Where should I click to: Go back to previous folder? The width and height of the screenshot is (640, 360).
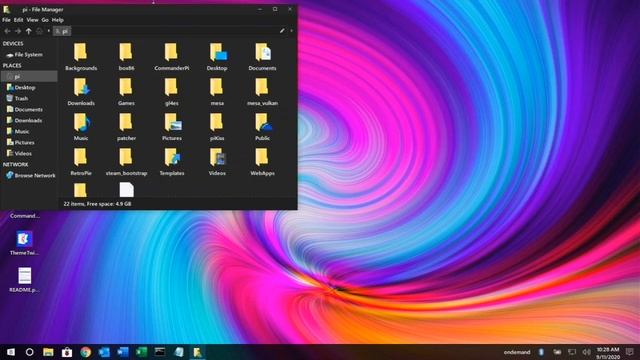[x=7, y=31]
